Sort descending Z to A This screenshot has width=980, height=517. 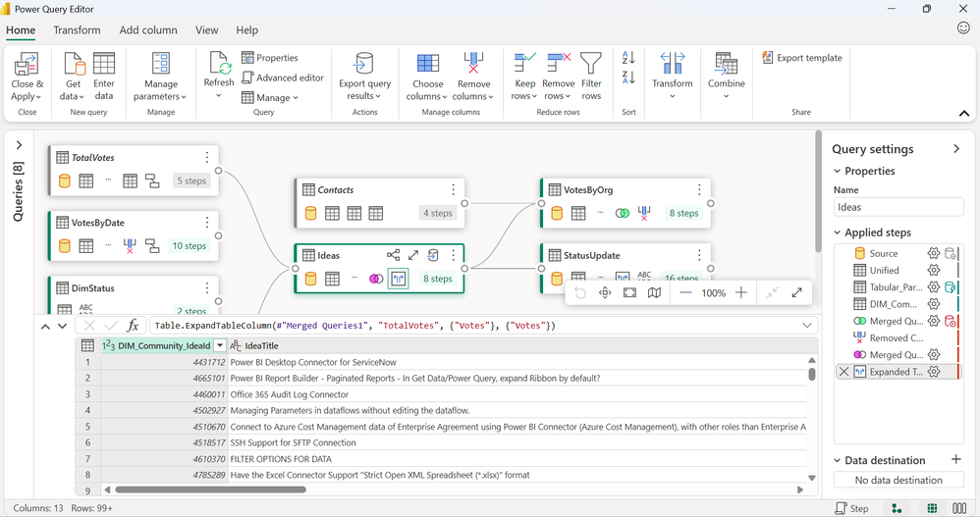pyautogui.click(x=628, y=78)
